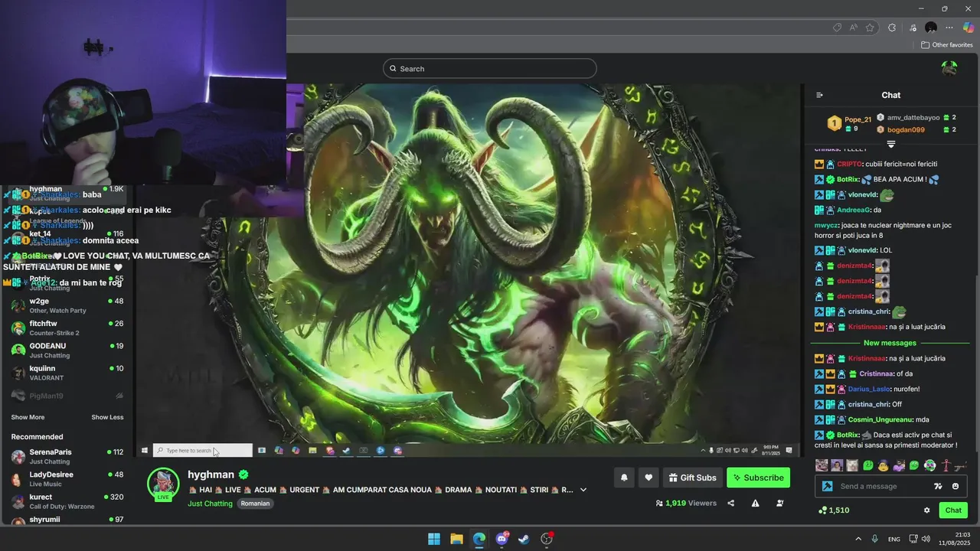The width and height of the screenshot is (980, 551).
Task: Click Cosmin_Ungureanu username in chat
Action: point(880,419)
